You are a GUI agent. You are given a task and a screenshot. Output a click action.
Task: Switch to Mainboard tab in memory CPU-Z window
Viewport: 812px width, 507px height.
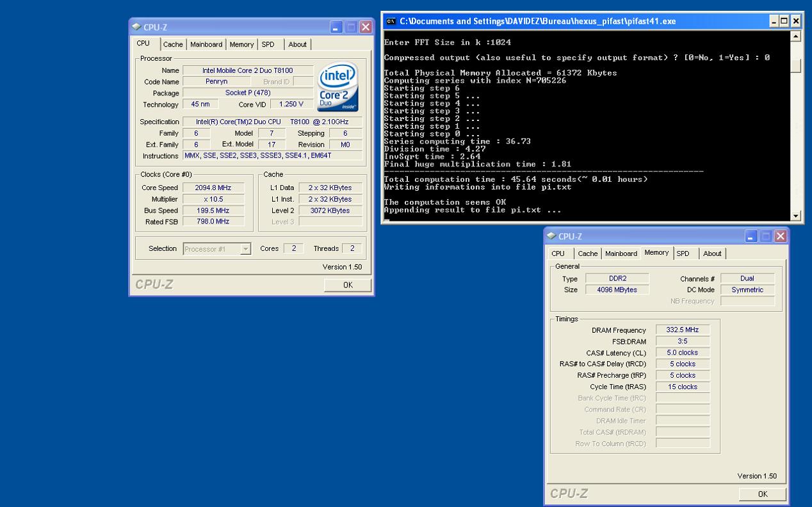622,253
